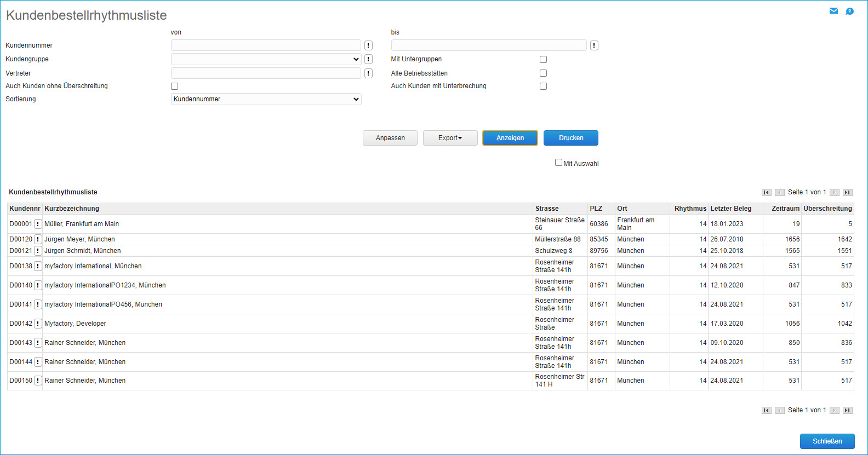Toggle Auch Kunden ohne Überschreitung checkbox
This screenshot has height=455, width=868.
174,86
